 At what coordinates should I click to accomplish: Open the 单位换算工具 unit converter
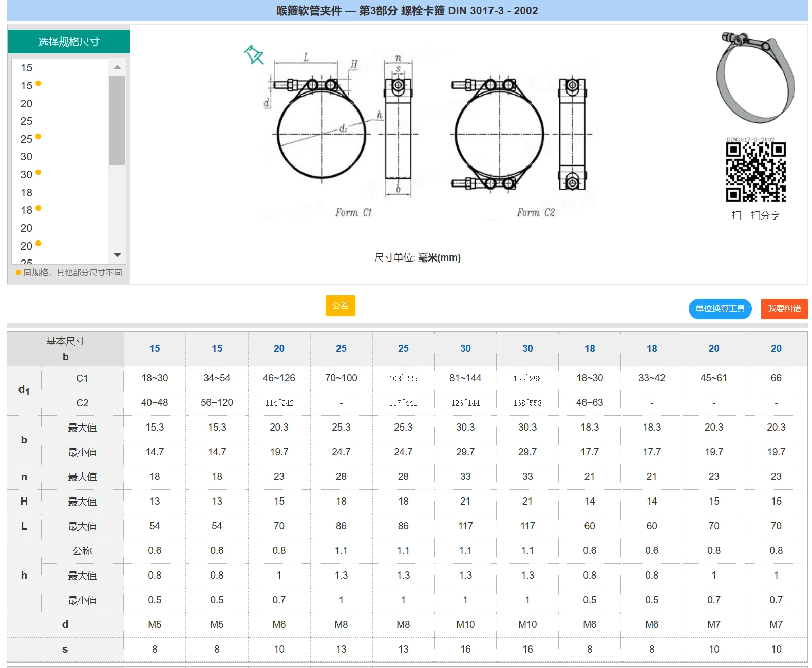pos(720,309)
